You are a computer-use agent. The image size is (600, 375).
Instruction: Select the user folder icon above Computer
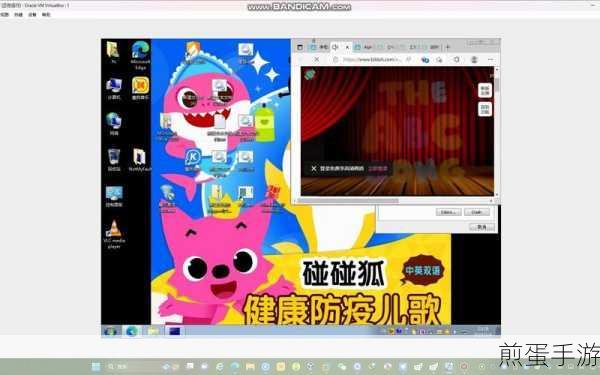[113, 52]
